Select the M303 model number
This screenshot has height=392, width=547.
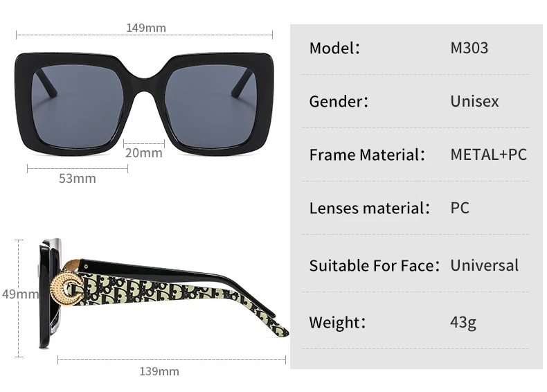pyautogui.click(x=469, y=48)
